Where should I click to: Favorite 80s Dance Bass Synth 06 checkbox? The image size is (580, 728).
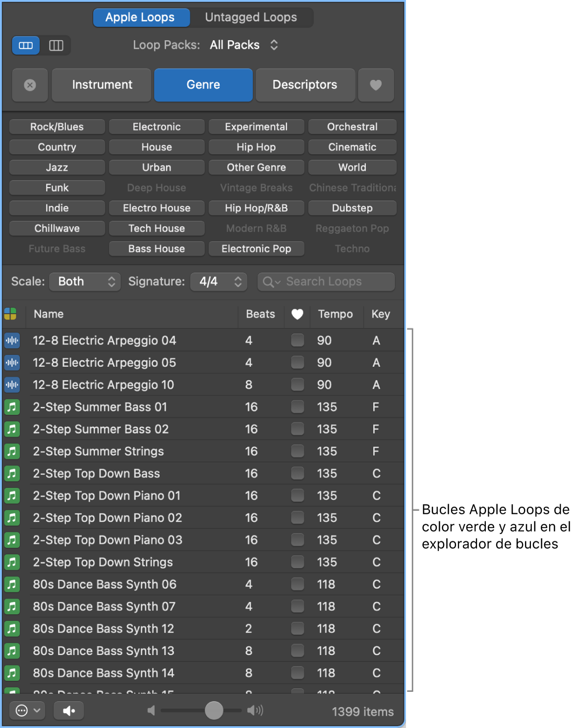click(297, 584)
